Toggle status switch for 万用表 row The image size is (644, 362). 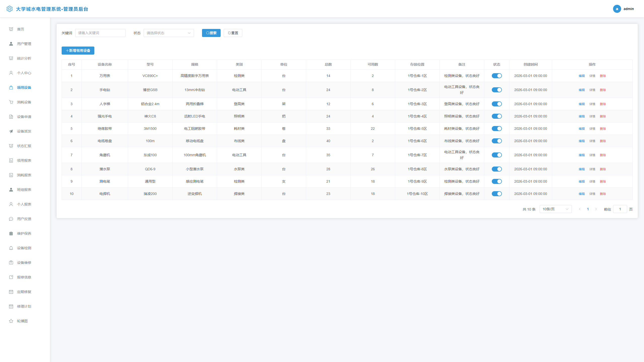click(x=497, y=76)
